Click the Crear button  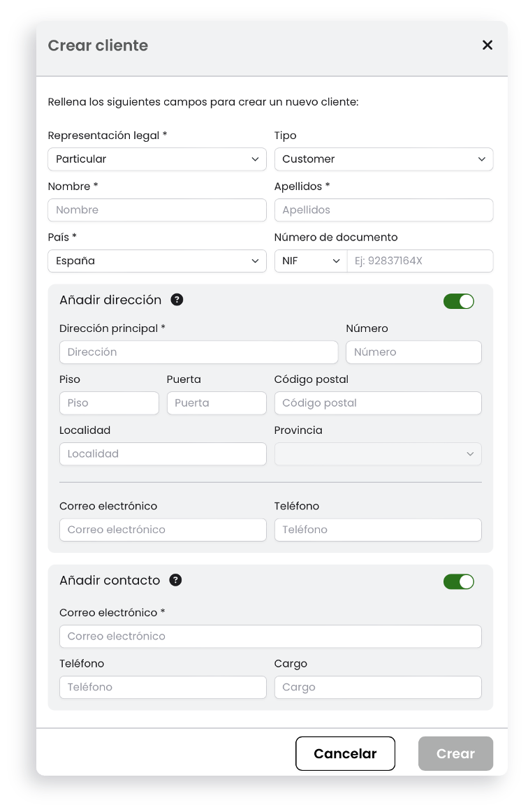455,753
